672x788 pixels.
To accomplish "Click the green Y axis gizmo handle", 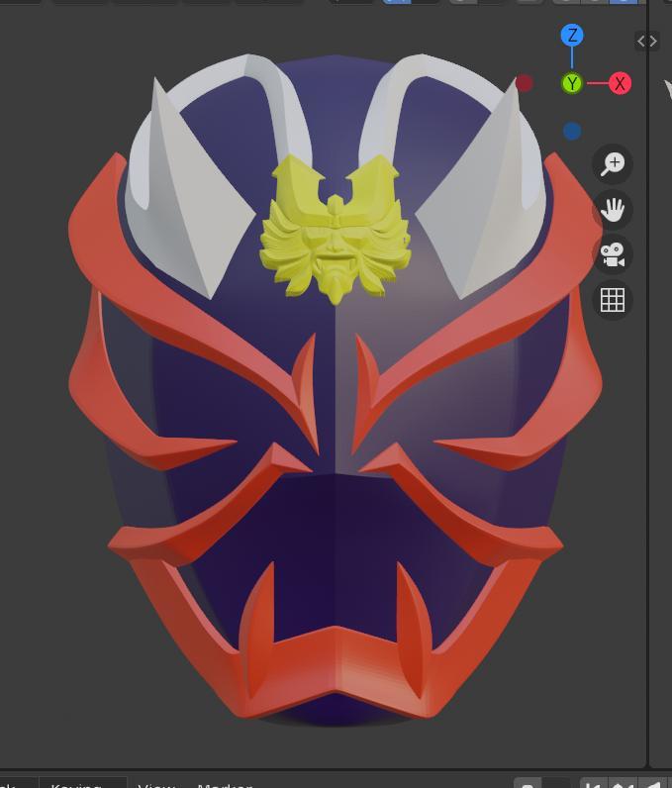I will tap(572, 83).
